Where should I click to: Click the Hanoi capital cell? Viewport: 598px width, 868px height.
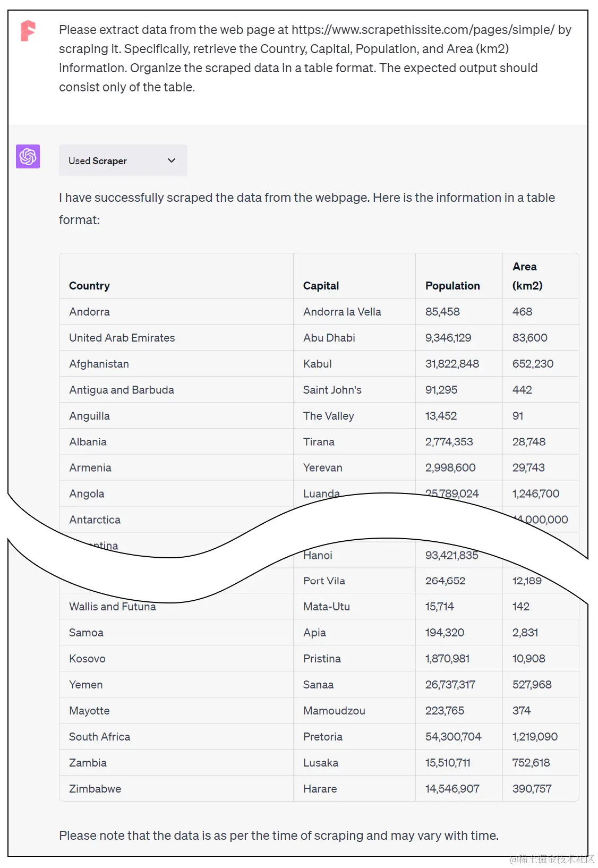click(318, 556)
